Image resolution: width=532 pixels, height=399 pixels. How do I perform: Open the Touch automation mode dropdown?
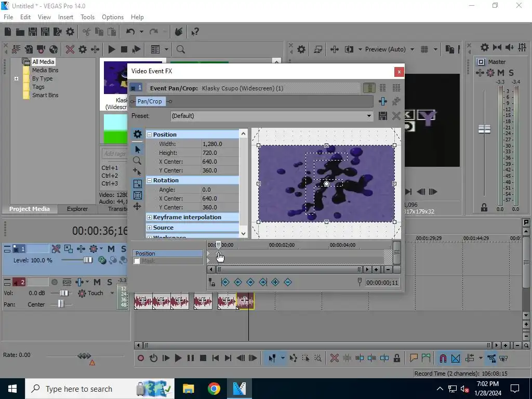112,293
